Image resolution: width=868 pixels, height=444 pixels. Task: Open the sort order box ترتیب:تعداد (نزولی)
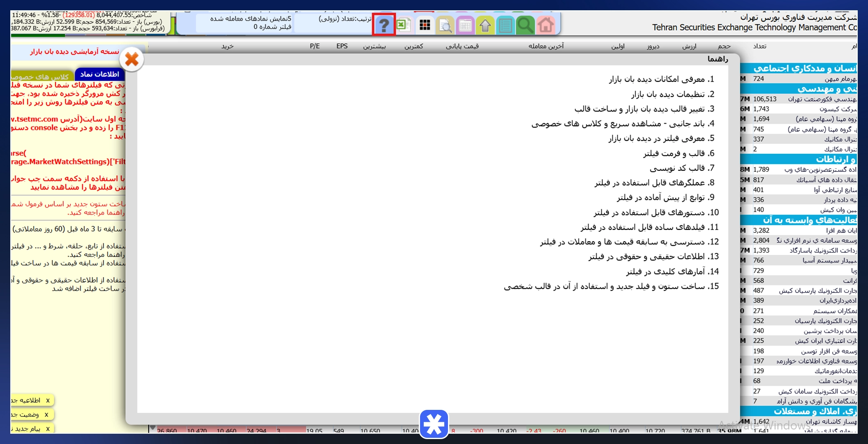point(334,23)
